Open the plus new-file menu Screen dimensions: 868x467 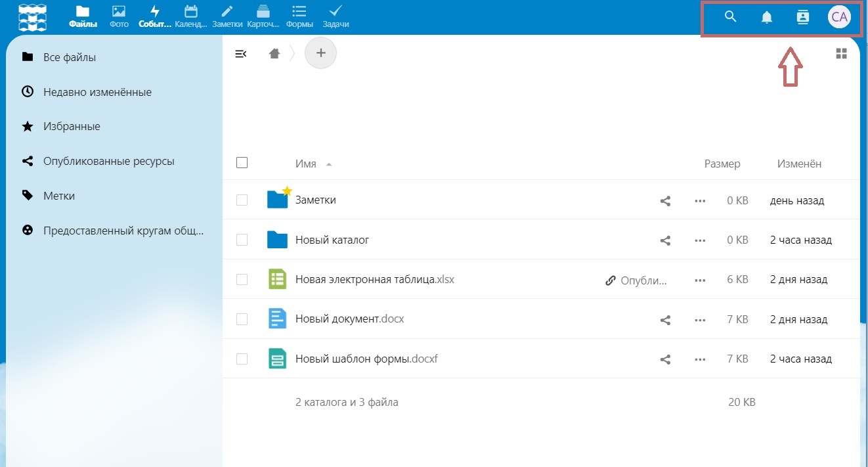[320, 53]
